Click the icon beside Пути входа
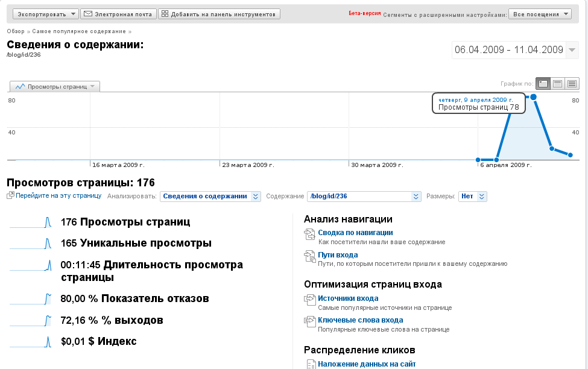The width and height of the screenshot is (588, 369). [310, 256]
